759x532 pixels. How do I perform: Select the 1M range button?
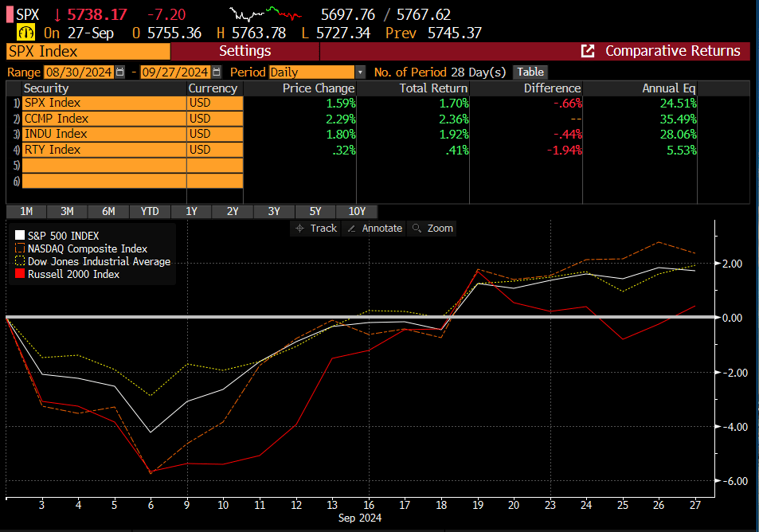pyautogui.click(x=26, y=211)
